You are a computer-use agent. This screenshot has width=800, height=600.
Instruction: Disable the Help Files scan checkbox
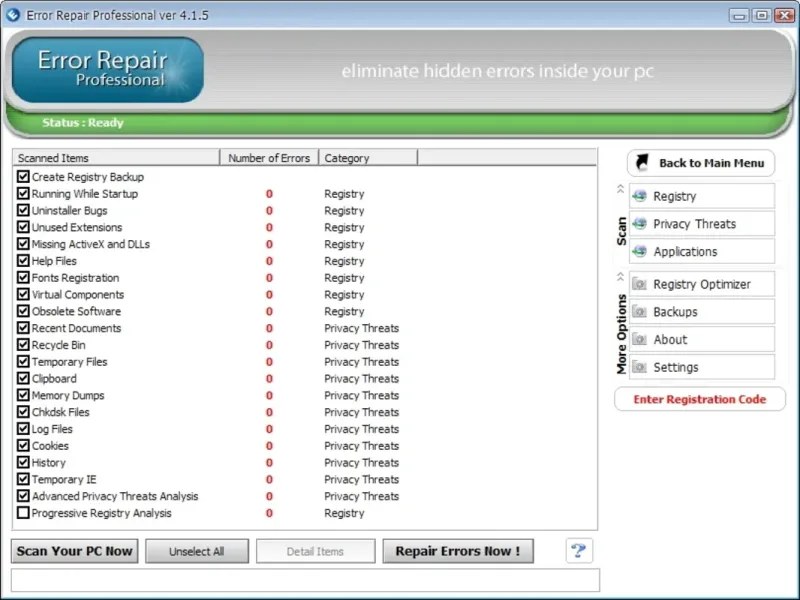click(x=23, y=261)
